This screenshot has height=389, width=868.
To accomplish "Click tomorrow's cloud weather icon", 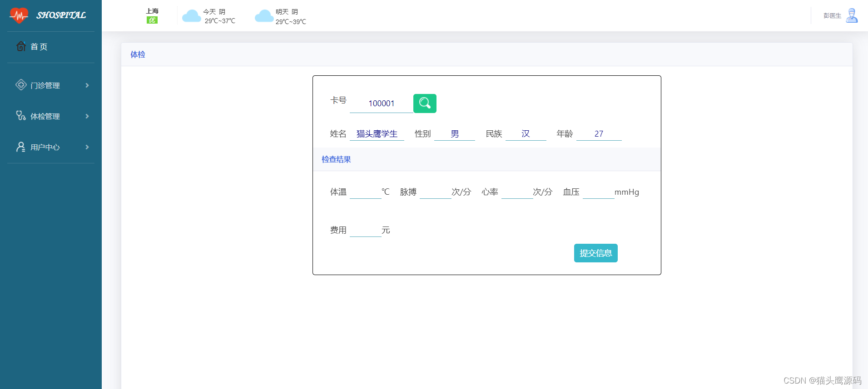I will tap(264, 16).
